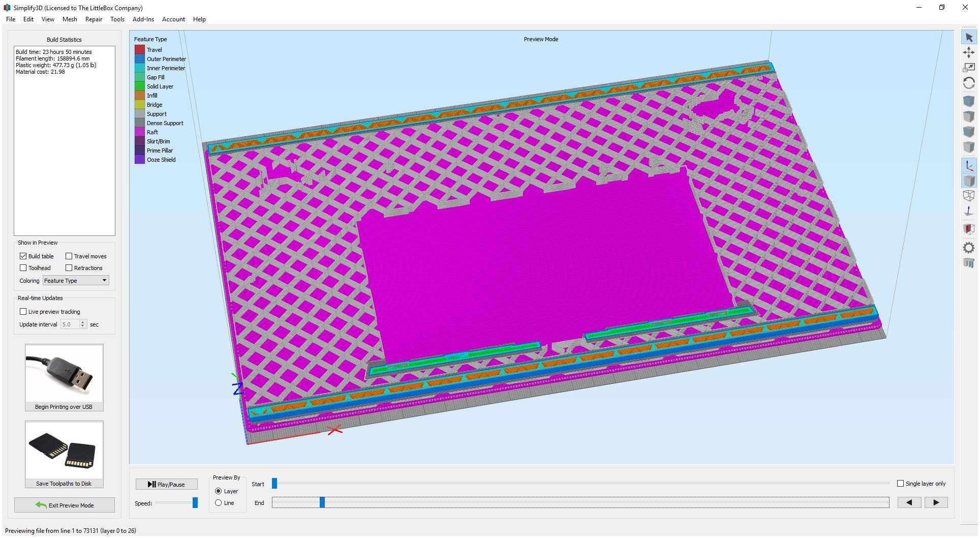Click the Save Toolpaths to Disk label
Viewport: 980px width, 538px height.
[64, 484]
